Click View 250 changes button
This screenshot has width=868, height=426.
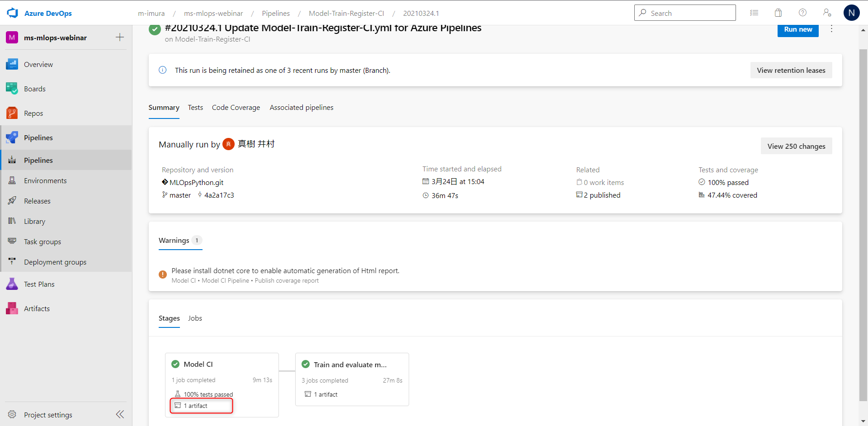tap(796, 146)
